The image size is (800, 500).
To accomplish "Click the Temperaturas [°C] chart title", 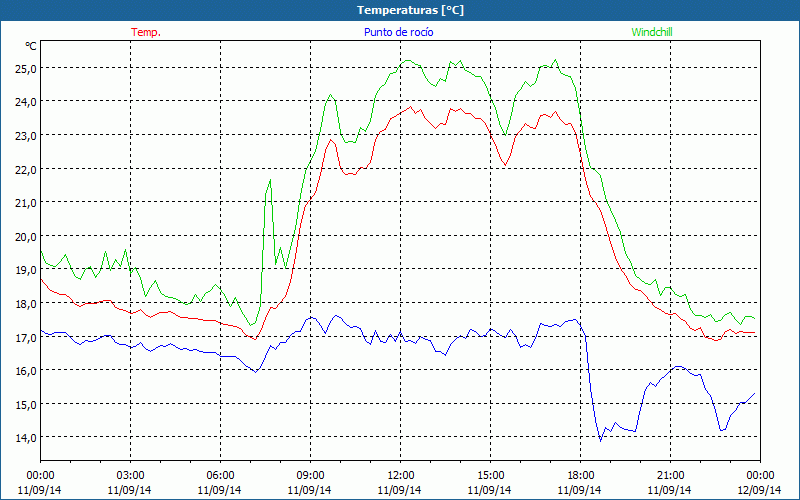I will (410, 10).
